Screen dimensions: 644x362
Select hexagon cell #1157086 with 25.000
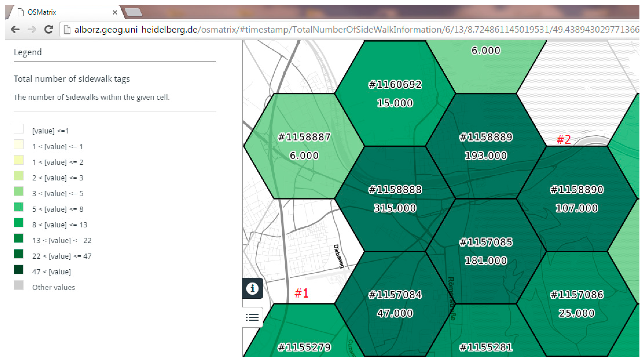(x=577, y=304)
